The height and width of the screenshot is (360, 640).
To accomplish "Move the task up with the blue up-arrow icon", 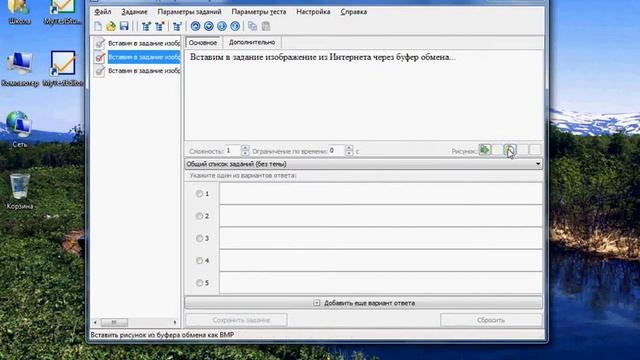I will 196,27.
